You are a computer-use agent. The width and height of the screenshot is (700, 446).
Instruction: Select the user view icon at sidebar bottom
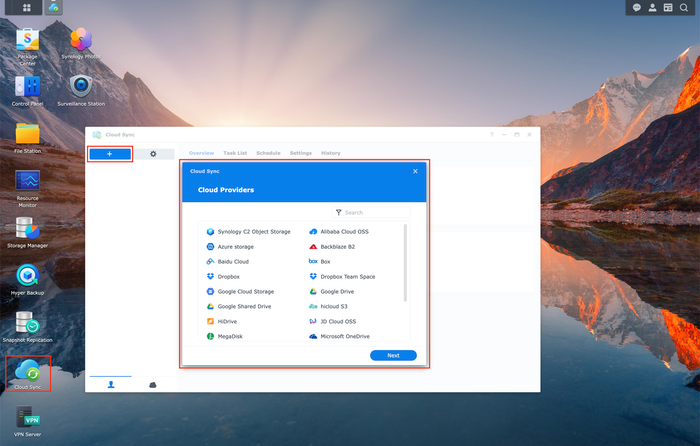point(111,384)
